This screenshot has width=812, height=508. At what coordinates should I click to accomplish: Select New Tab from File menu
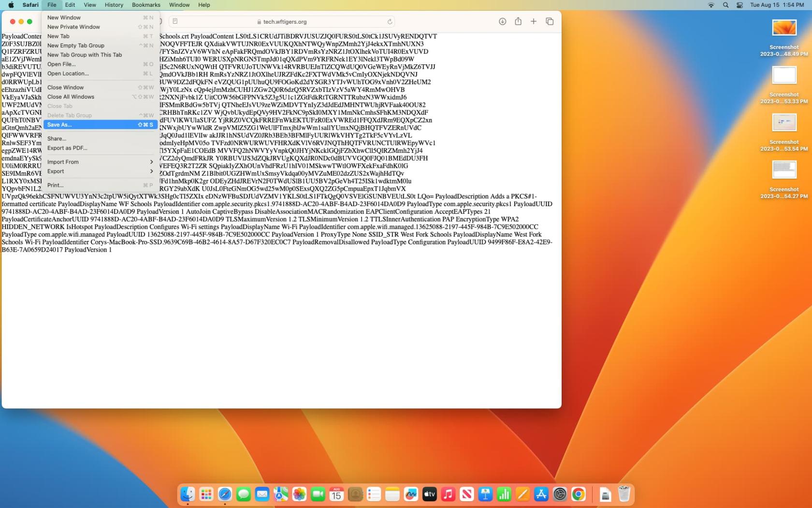point(101,36)
